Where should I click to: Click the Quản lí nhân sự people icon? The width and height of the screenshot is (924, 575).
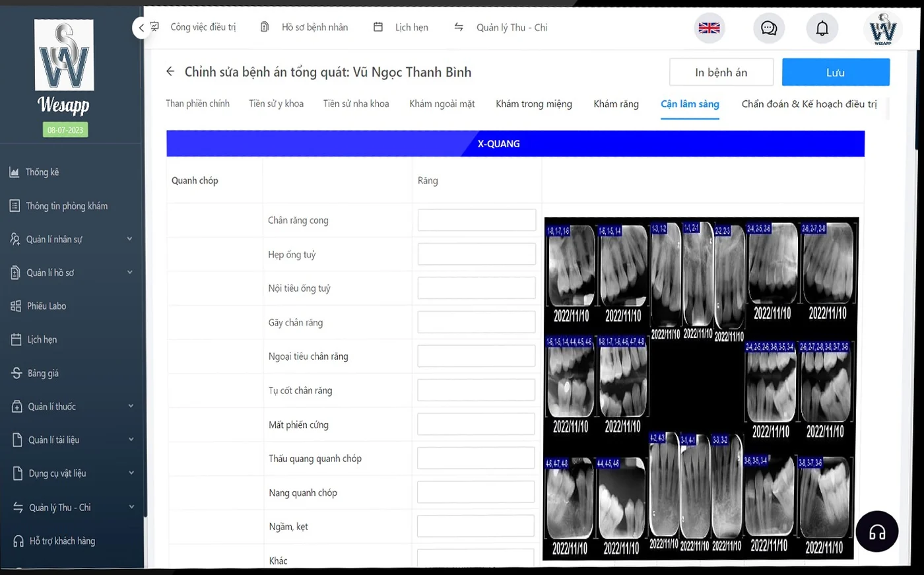[x=15, y=239]
